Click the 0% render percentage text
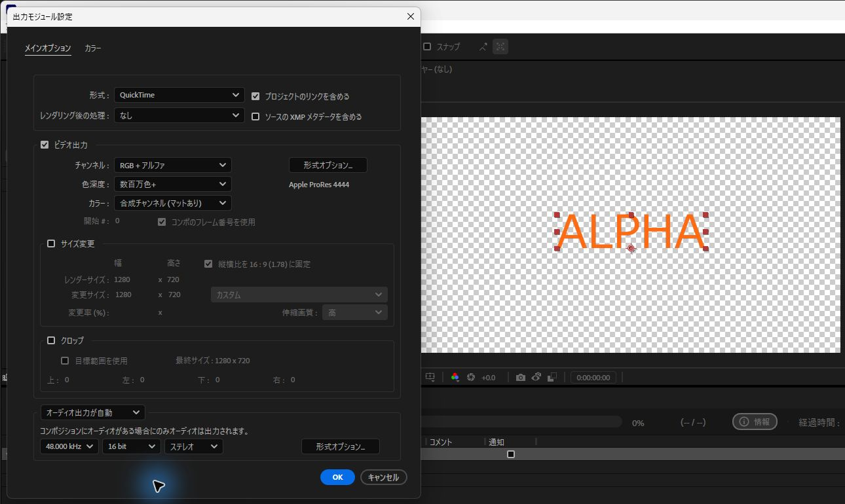Image resolution: width=845 pixels, height=504 pixels. pyautogui.click(x=638, y=423)
